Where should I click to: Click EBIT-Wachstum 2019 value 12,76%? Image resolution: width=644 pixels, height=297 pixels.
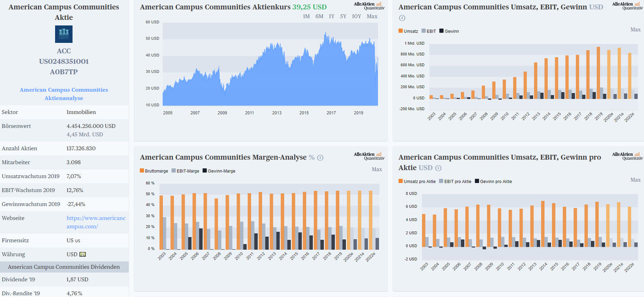pos(75,190)
